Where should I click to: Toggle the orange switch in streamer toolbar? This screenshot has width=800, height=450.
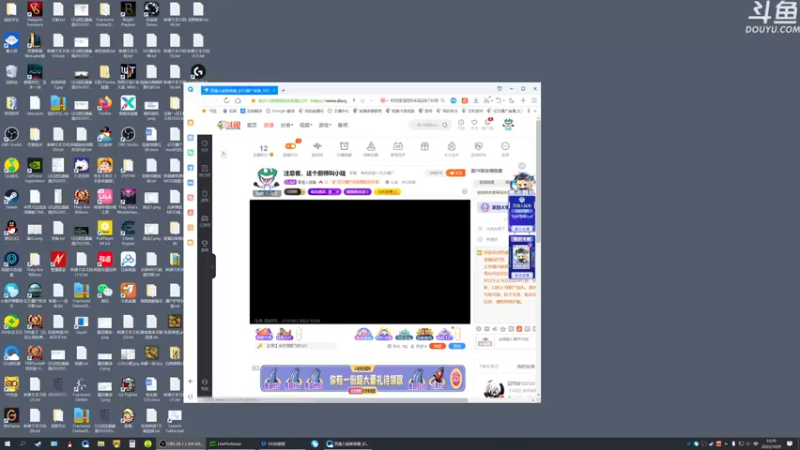pos(290,146)
